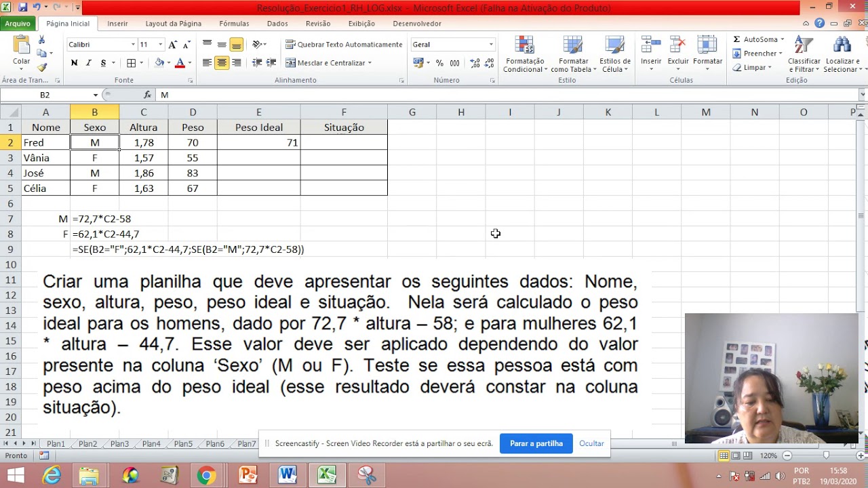
Task: Increase font size with the large A icon
Action: (x=172, y=45)
